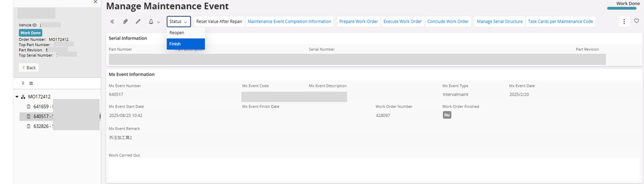This screenshot has width=644, height=184.
Task: Open attachments with the paperclip icon
Action: pos(125,21)
